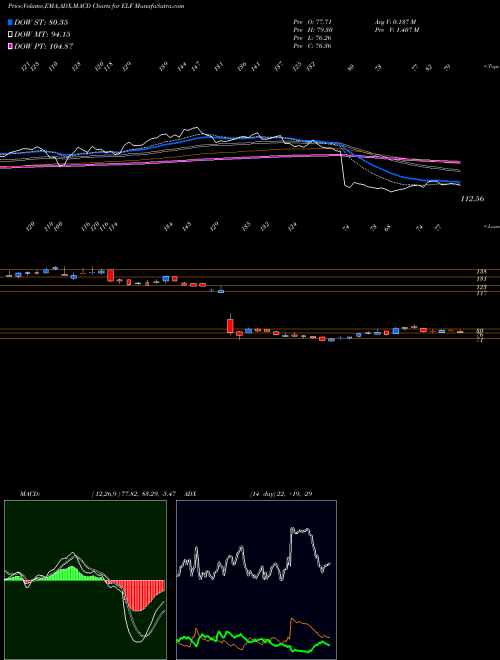
Task: Select the 'DOW PT: 104.87' legend text
Action: (x=44, y=46)
